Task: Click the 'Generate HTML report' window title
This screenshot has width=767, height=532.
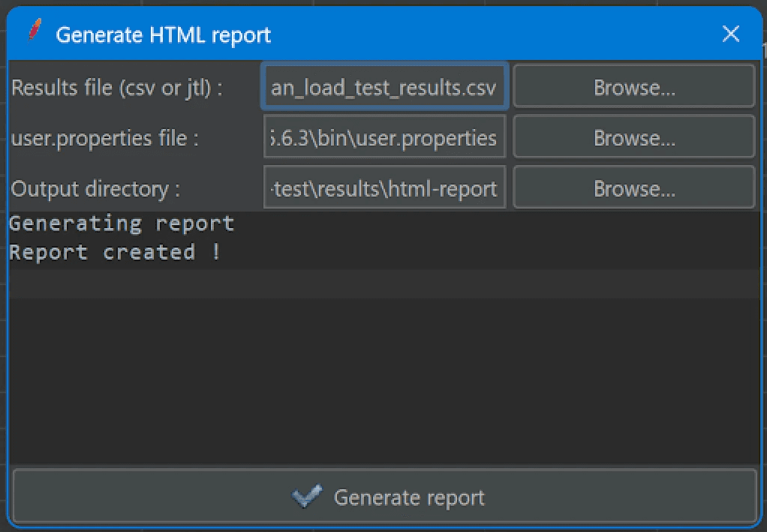Action: click(164, 35)
